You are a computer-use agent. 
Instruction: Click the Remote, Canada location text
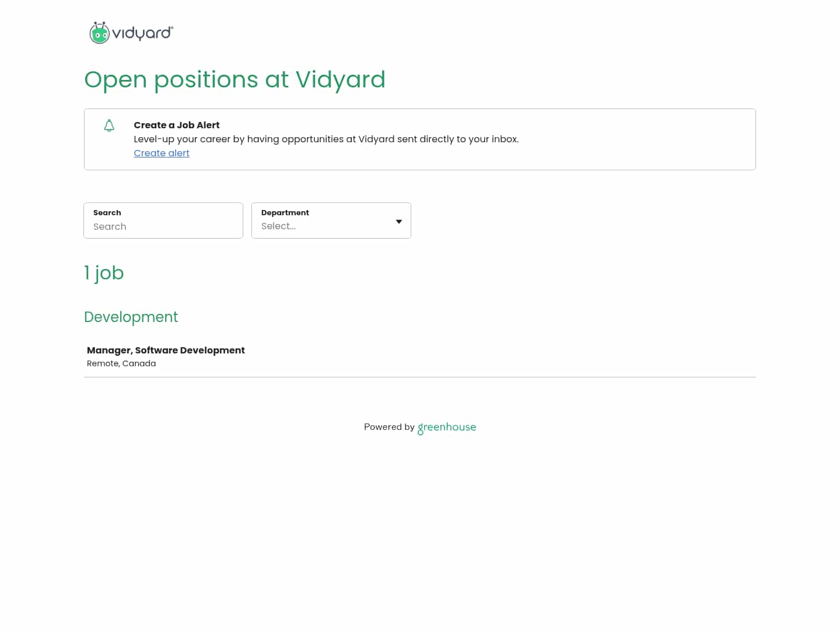[x=121, y=363]
